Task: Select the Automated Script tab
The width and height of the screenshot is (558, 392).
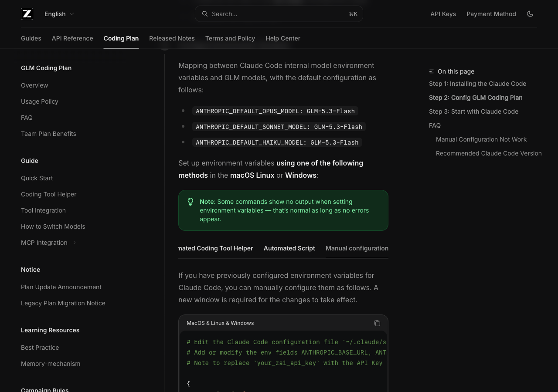Action: tap(289, 248)
